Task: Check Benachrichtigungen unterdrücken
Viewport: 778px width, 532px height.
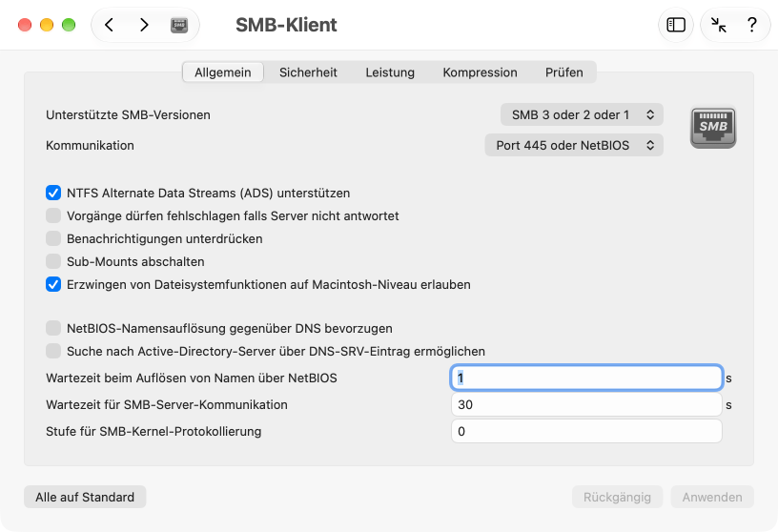Action: click(53, 238)
